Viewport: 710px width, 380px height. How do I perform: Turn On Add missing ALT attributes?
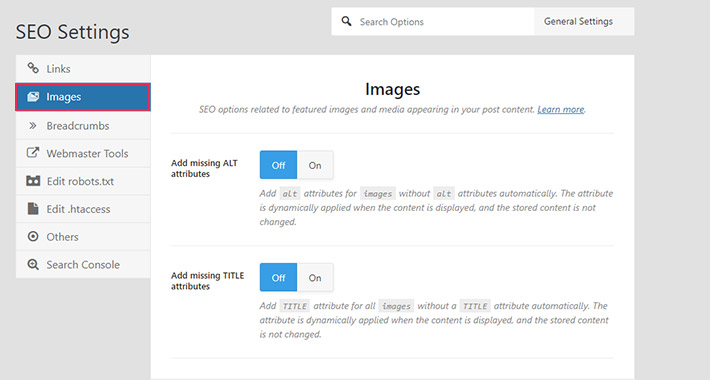pyautogui.click(x=315, y=165)
